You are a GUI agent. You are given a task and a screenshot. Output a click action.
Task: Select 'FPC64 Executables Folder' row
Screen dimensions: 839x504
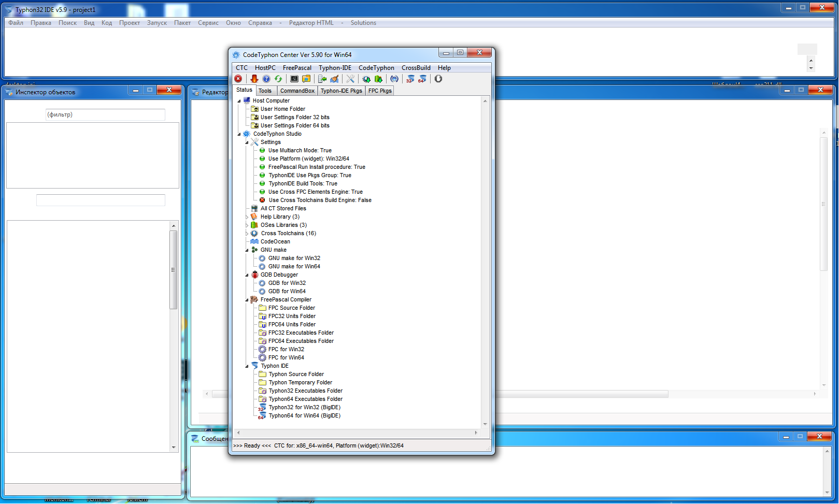point(301,341)
